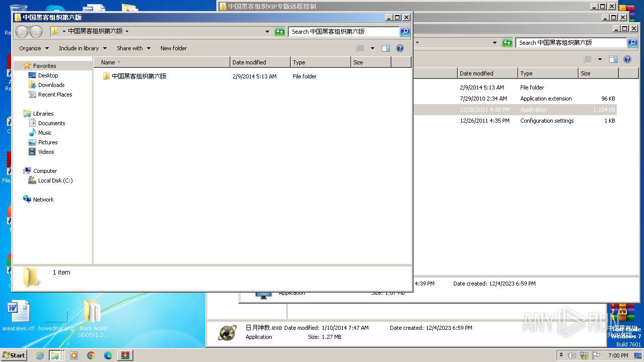Select Libraries in the navigation pane

43,114
